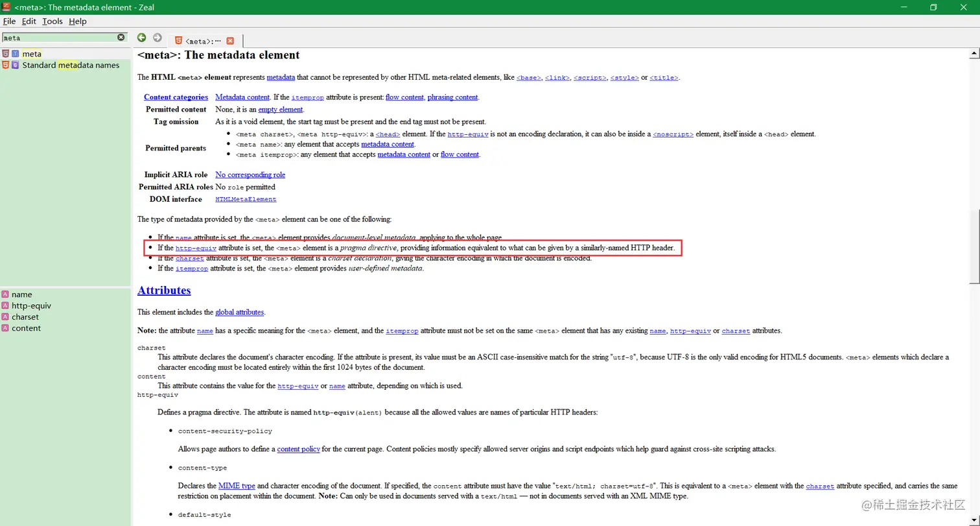Click the 'default-style' list item text
Viewport: 980px width, 526px height.
tap(204, 515)
